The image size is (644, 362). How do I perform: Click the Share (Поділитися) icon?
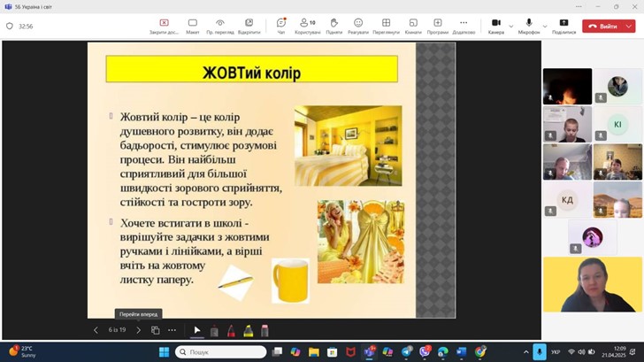point(563,25)
